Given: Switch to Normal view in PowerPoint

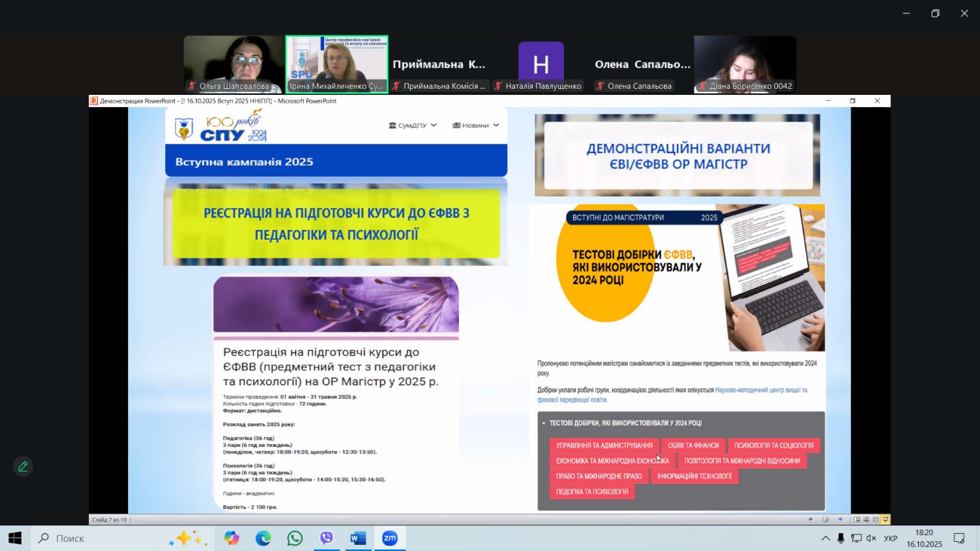Looking at the screenshot, I should click(x=857, y=519).
